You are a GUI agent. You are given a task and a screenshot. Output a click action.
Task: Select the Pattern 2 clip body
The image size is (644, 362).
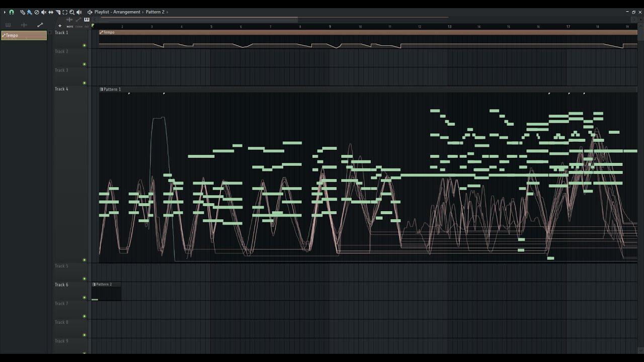pos(106,294)
